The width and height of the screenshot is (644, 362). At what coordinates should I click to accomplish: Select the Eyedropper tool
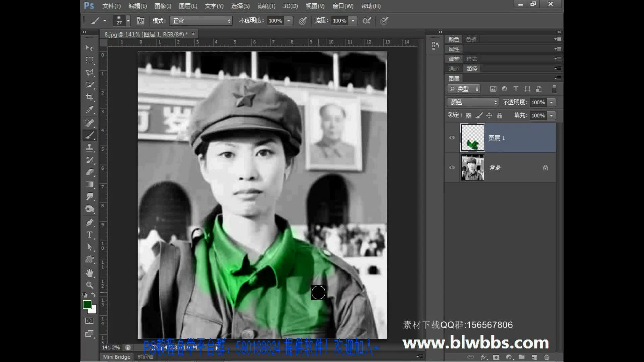point(89,110)
